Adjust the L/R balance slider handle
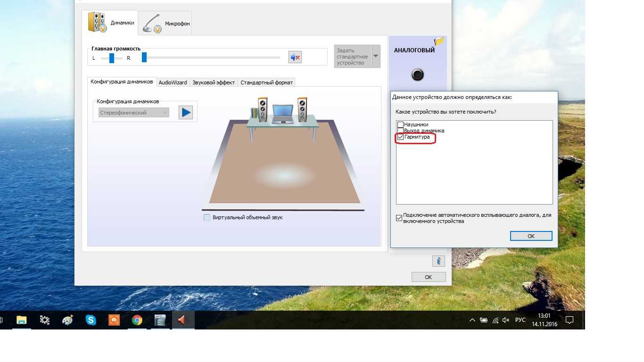Viewport: 644px width, 362px height. point(112,58)
